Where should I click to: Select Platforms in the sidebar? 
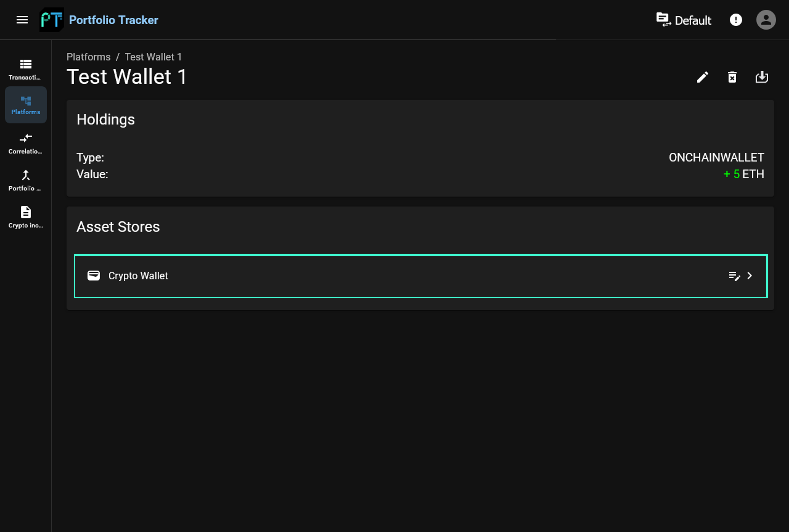pos(26,105)
